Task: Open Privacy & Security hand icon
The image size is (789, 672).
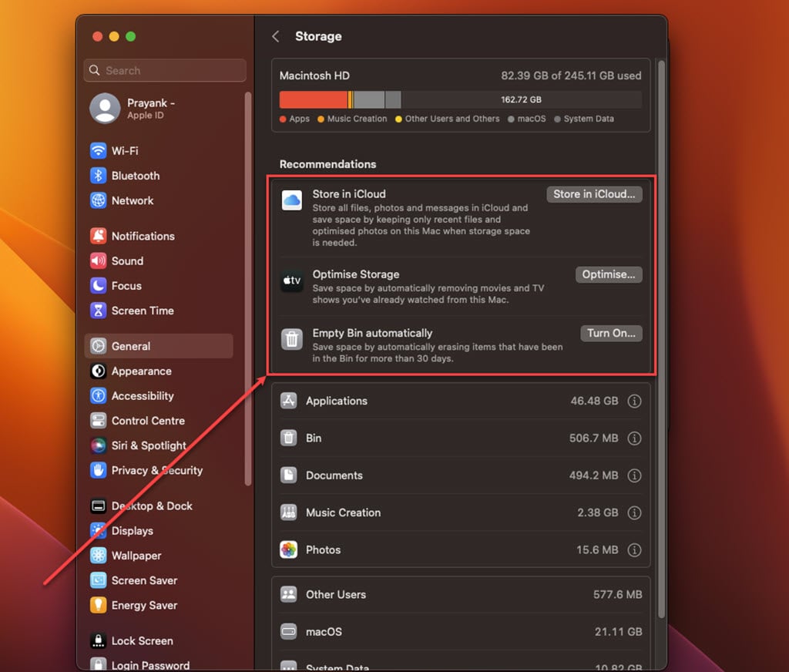Action: tap(98, 470)
